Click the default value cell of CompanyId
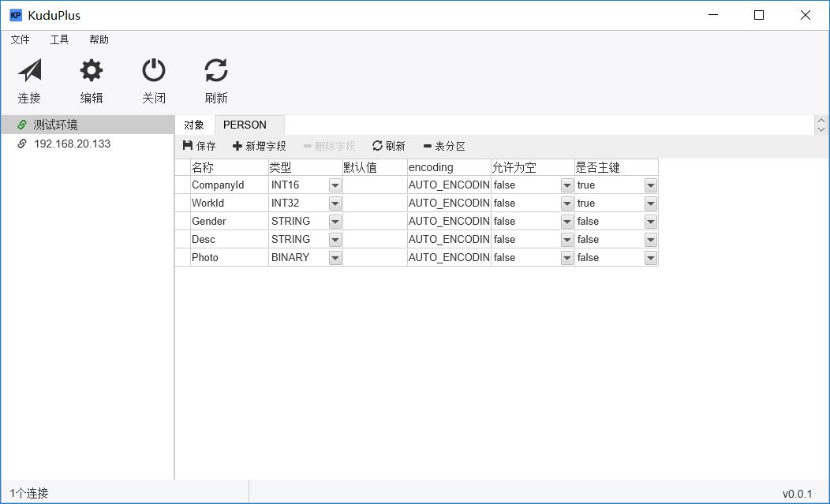 pyautogui.click(x=376, y=185)
